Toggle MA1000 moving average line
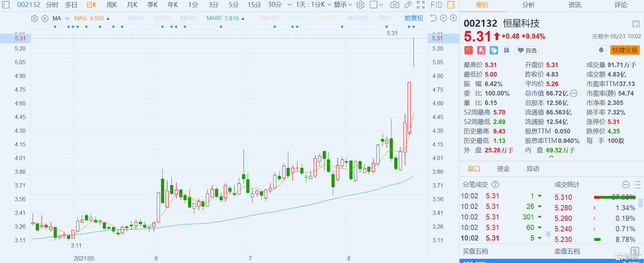The width and height of the screenshot is (644, 263). click(x=358, y=18)
